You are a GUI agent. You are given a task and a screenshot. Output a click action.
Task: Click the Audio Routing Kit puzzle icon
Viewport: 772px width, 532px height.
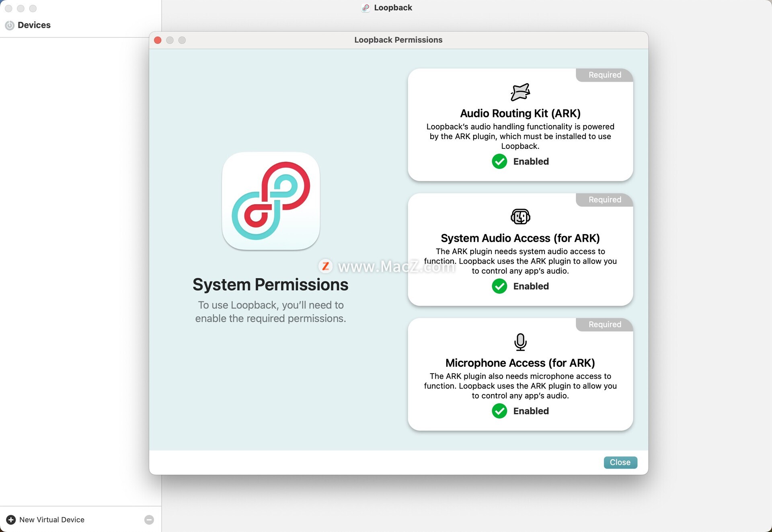coord(520,92)
